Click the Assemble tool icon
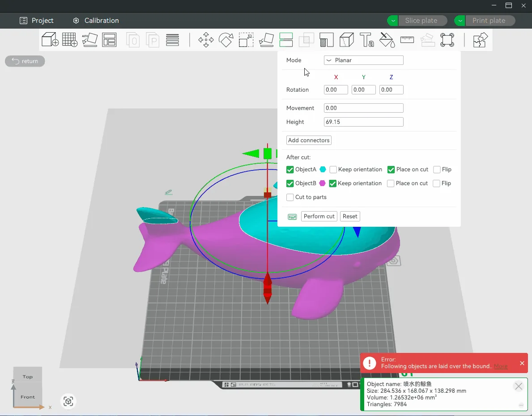 coord(427,40)
